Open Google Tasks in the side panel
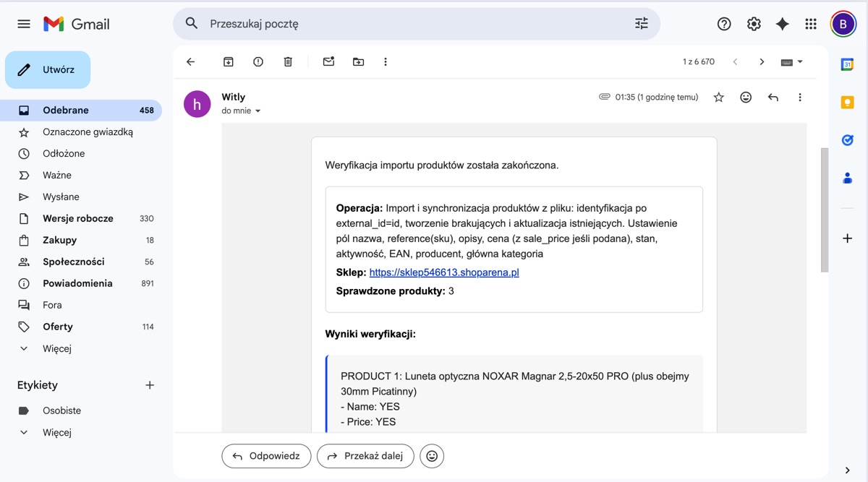Viewport: 868px width, 482px height. [847, 139]
